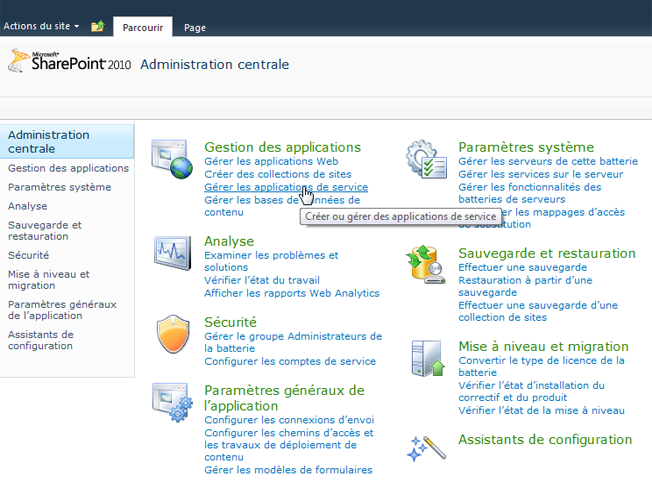Click the Gestion des applications globe icon
Image resolution: width=652 pixels, height=482 pixels.
(x=172, y=160)
